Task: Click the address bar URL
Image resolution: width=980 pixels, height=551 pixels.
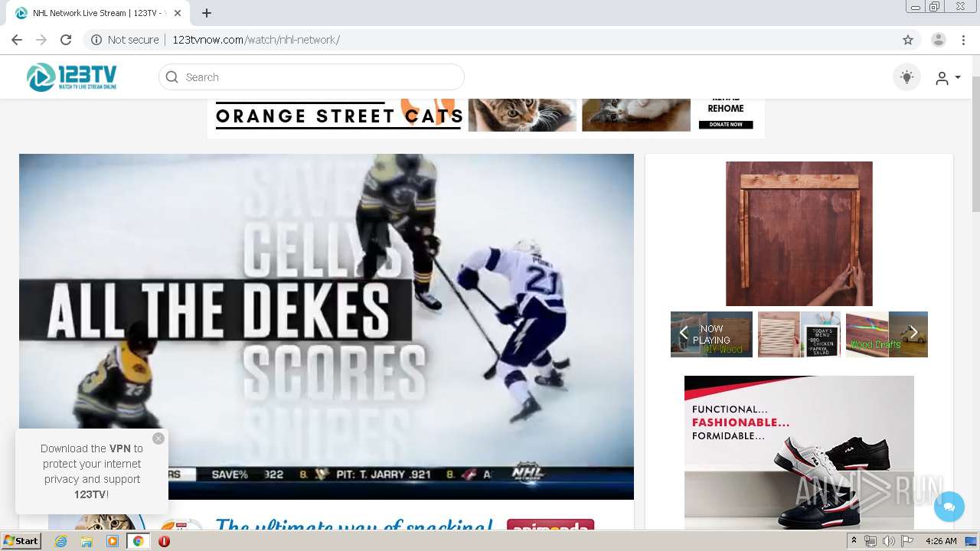Action: pyautogui.click(x=256, y=40)
